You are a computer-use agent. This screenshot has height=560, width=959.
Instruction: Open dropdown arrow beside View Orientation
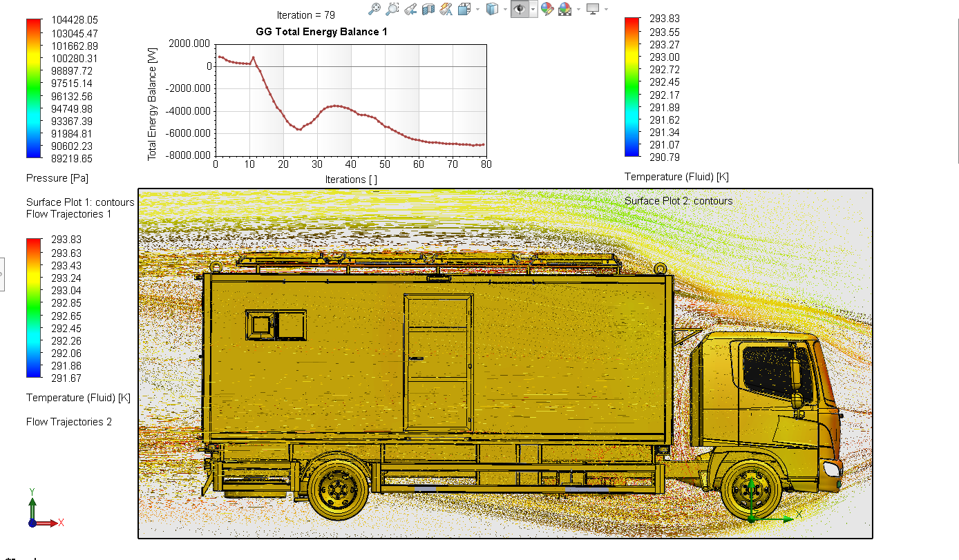coord(477,9)
